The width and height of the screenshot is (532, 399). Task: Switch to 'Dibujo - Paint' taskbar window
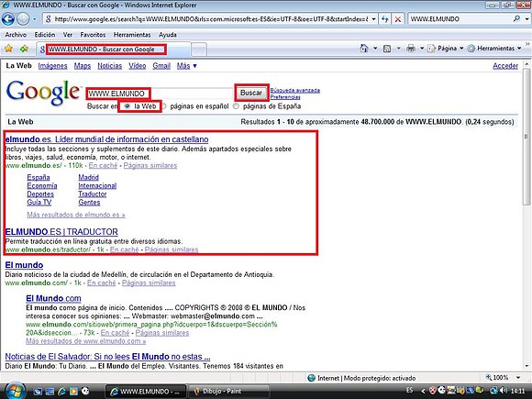pyautogui.click(x=228, y=391)
